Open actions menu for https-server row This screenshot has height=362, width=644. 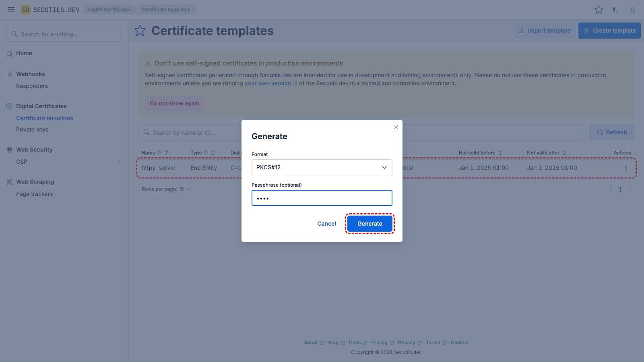(626, 168)
